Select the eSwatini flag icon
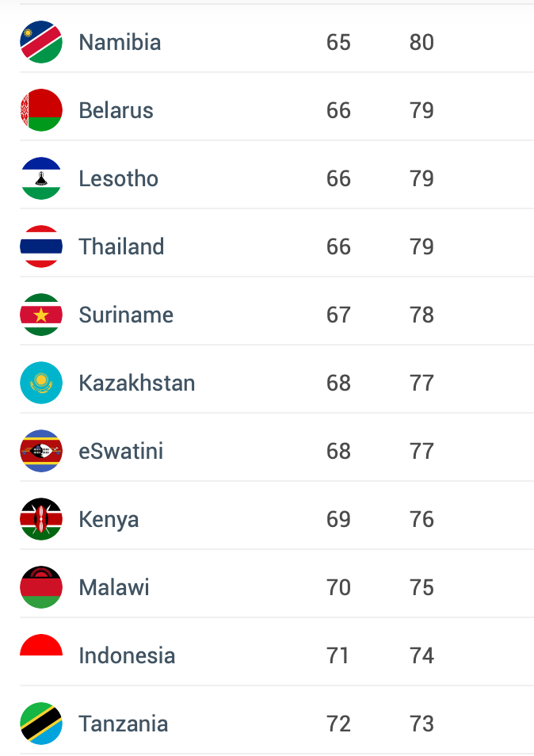The width and height of the screenshot is (534, 756). (41, 451)
